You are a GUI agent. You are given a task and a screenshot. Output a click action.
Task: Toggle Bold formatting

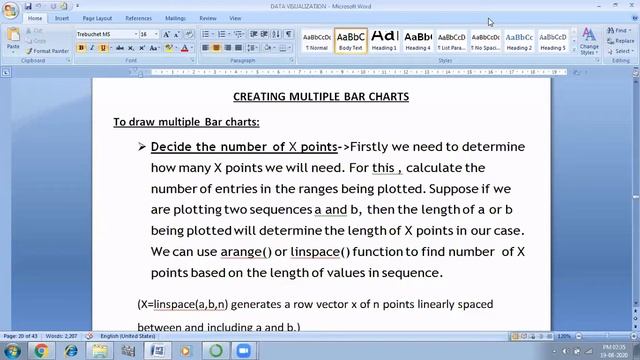point(81,48)
